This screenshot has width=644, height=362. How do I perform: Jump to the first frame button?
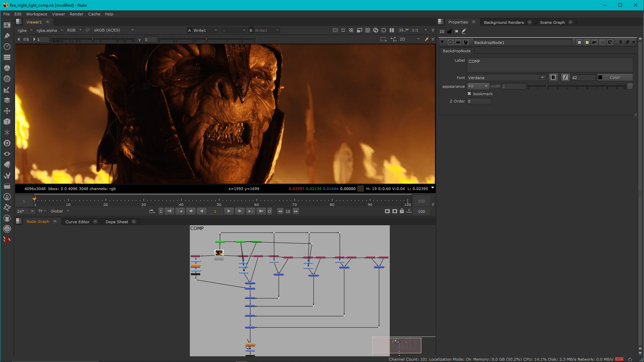[169, 211]
